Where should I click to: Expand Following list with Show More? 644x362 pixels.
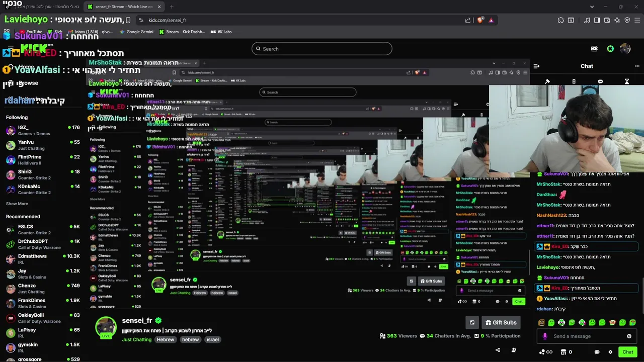tap(17, 204)
